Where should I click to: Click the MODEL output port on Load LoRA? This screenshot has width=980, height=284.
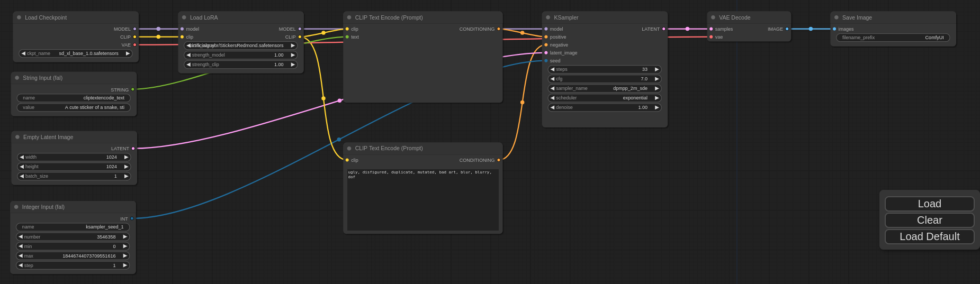[300, 29]
